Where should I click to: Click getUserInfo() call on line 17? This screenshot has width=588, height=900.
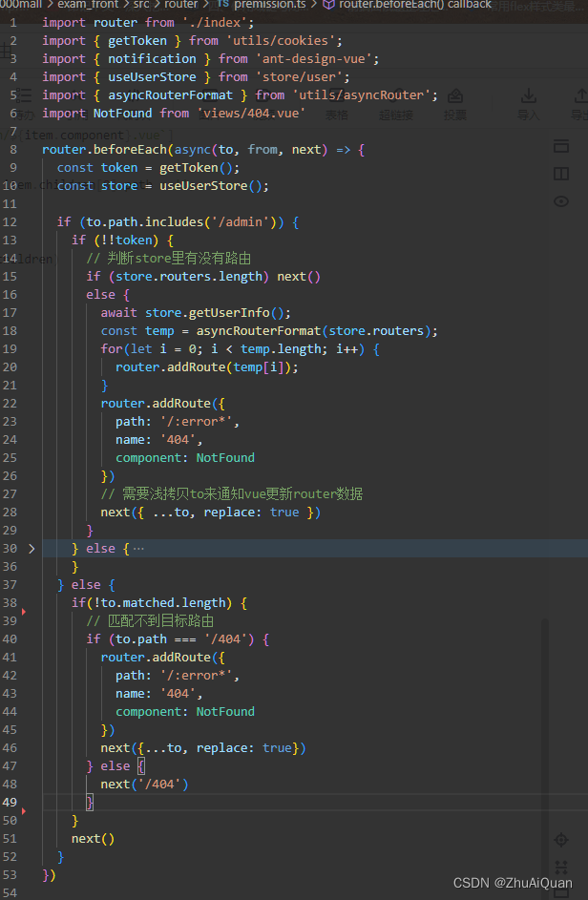(237, 313)
